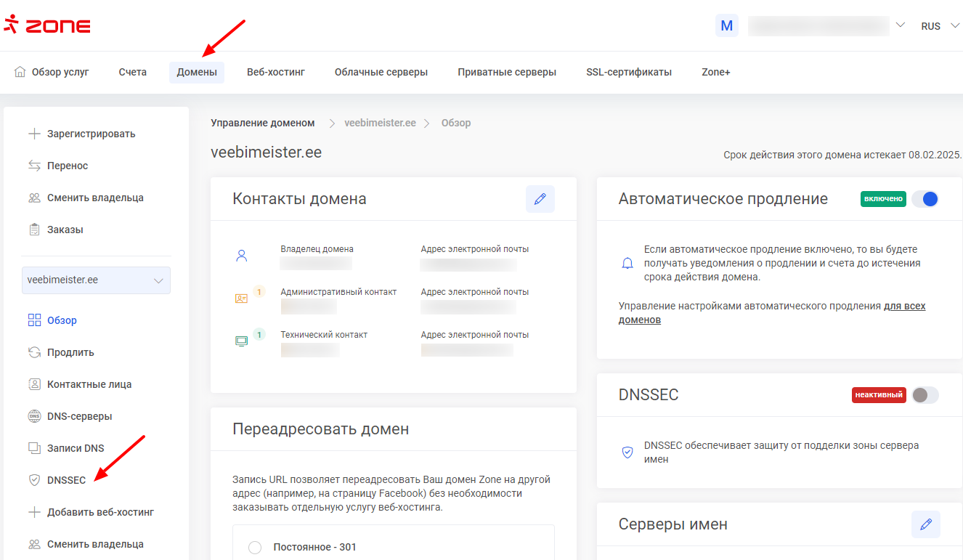Click the Зарегистрировать plus icon
963x560 pixels.
[x=34, y=134]
